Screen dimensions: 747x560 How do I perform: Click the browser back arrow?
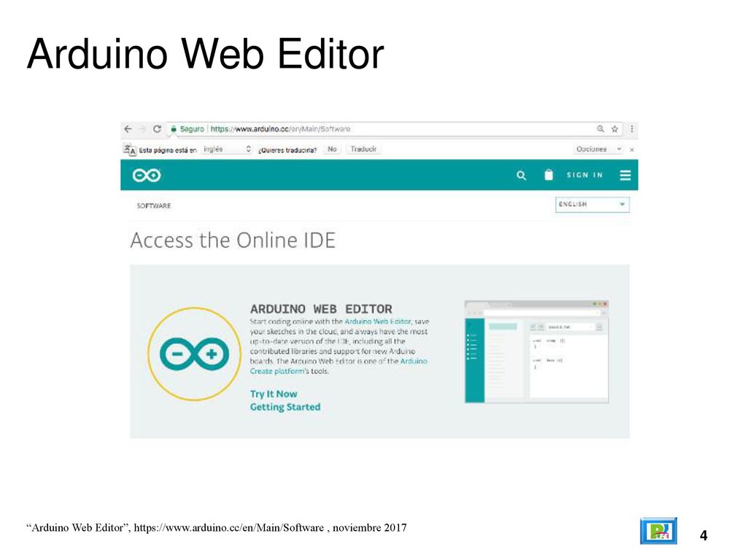pyautogui.click(x=128, y=129)
